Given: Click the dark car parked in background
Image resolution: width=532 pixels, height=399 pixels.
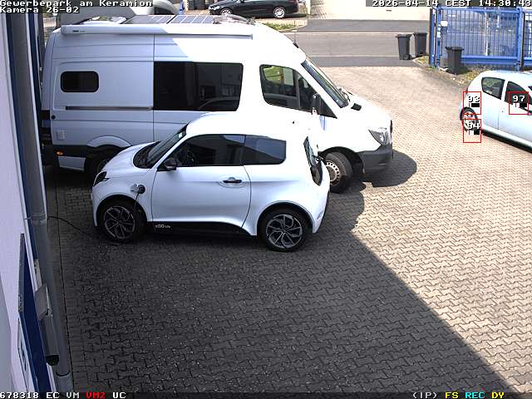Looking at the screenshot, I should pos(254,8).
